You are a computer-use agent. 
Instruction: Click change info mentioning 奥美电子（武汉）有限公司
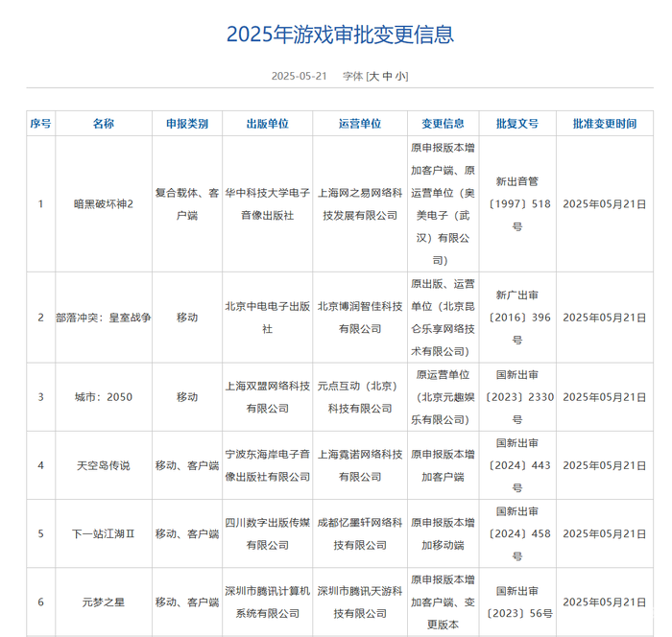pos(444,204)
